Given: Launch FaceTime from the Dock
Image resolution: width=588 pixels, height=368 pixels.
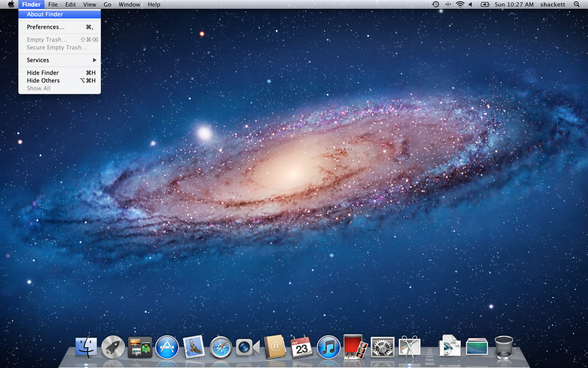Looking at the screenshot, I should point(247,347).
